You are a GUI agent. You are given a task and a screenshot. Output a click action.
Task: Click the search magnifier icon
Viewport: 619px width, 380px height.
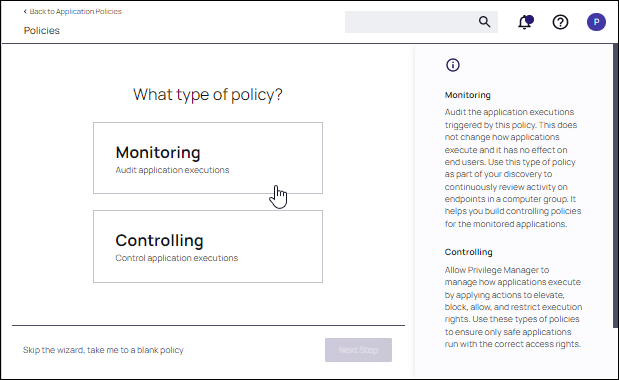pos(484,22)
